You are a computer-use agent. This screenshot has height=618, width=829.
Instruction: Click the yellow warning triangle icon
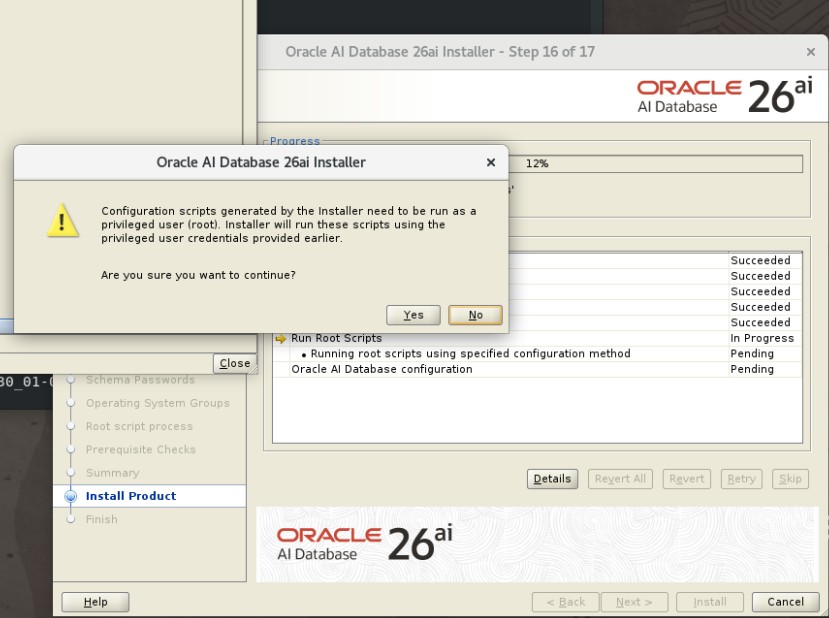pyautogui.click(x=63, y=220)
